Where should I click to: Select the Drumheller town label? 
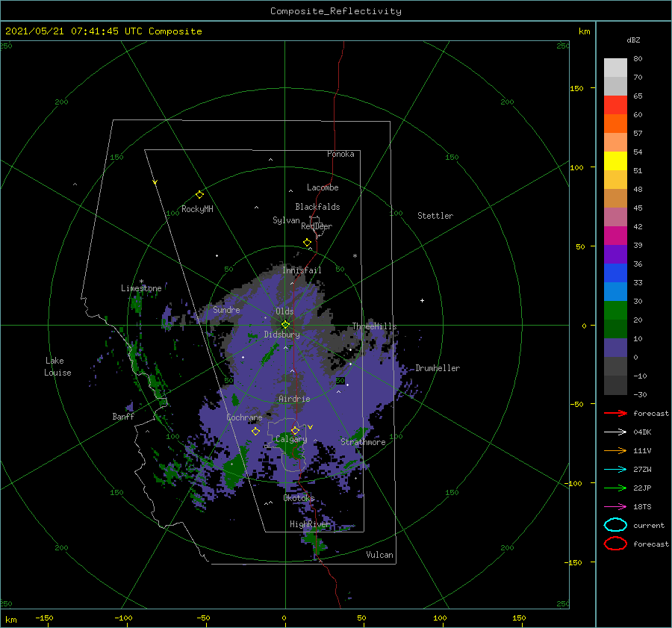pos(438,368)
